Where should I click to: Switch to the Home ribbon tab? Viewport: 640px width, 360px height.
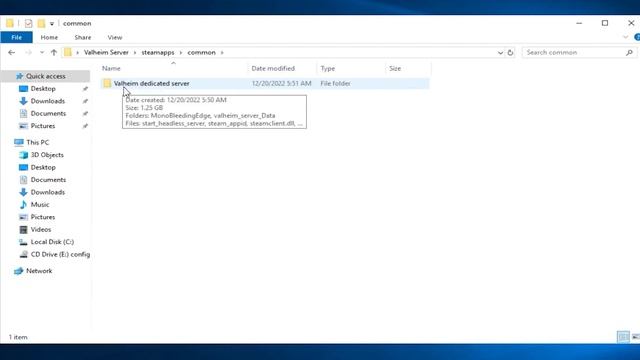point(49,37)
